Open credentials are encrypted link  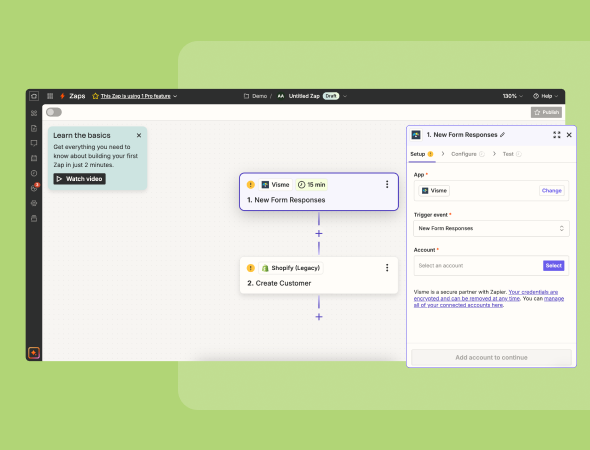point(486,295)
